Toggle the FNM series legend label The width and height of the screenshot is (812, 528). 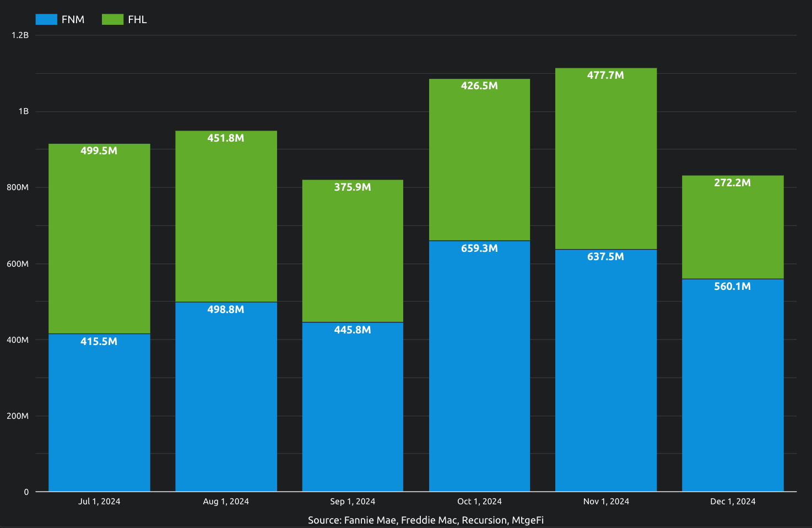point(73,19)
